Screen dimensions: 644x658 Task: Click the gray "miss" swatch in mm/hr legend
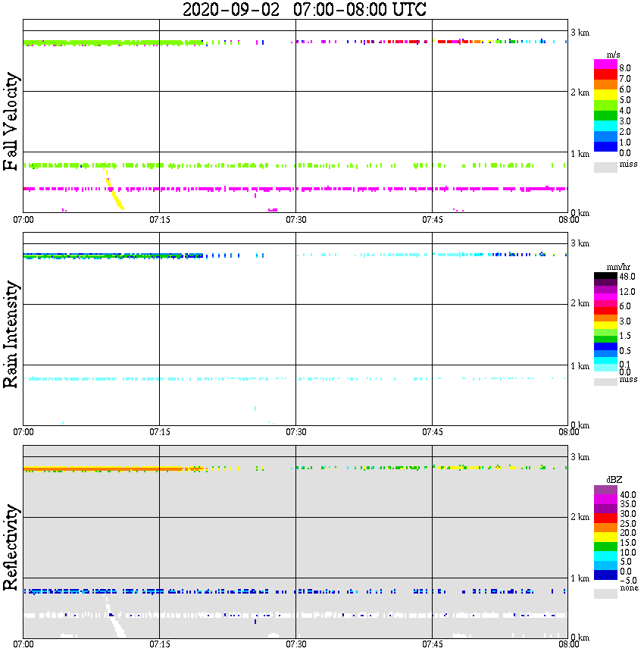coord(605,382)
